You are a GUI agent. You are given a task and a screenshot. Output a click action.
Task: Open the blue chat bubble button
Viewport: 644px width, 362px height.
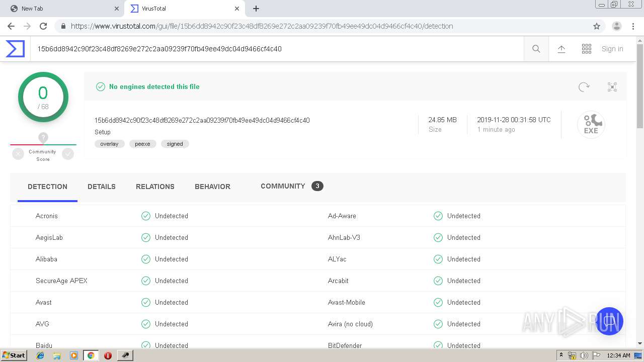(609, 321)
